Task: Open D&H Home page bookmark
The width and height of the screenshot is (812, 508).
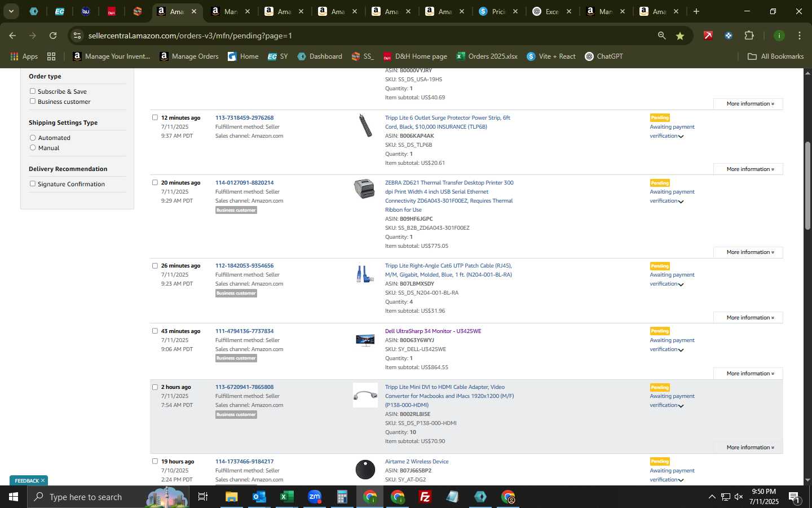Action: click(415, 56)
